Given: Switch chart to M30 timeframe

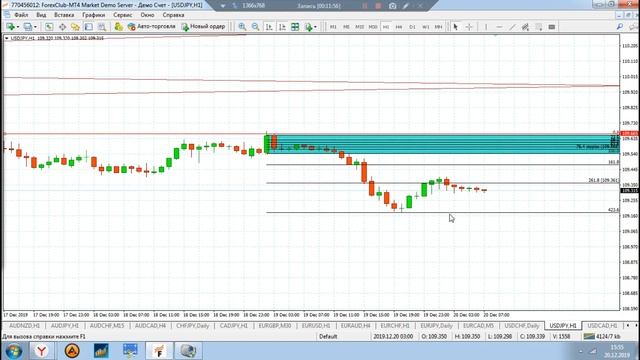Looking at the screenshot, I should click(x=373, y=27).
